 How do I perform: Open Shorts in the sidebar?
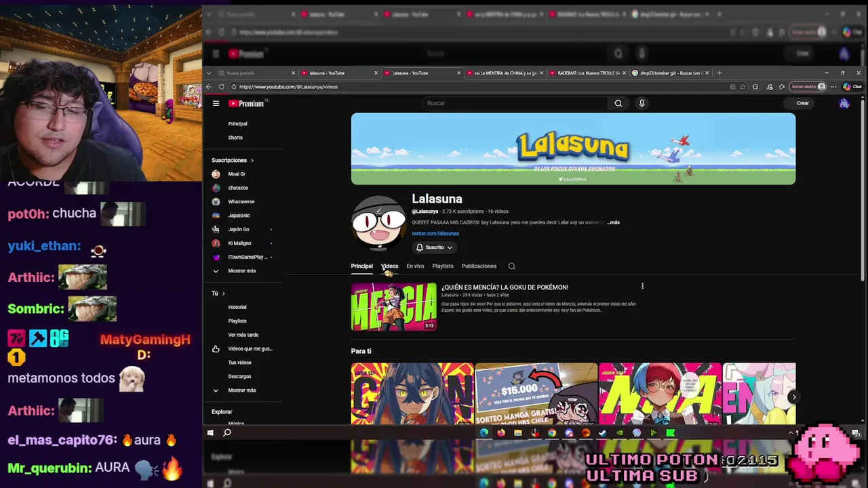[x=235, y=138]
